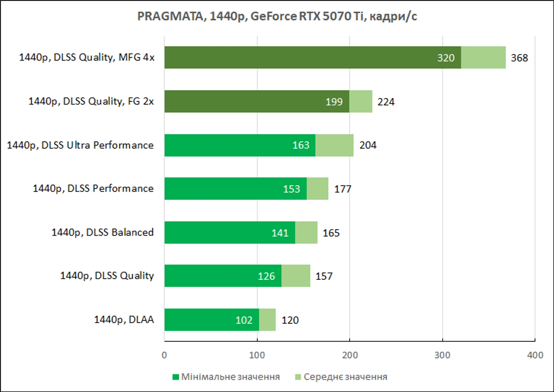Click the plain "1440p, DLSS Quality" label
The height and width of the screenshot is (392, 554).
pos(107,276)
